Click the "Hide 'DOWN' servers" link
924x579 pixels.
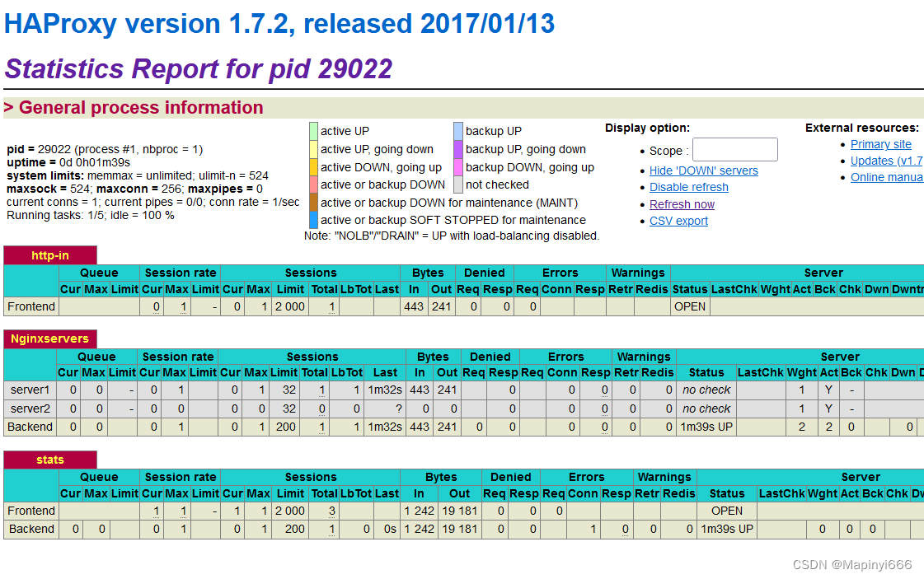(704, 170)
